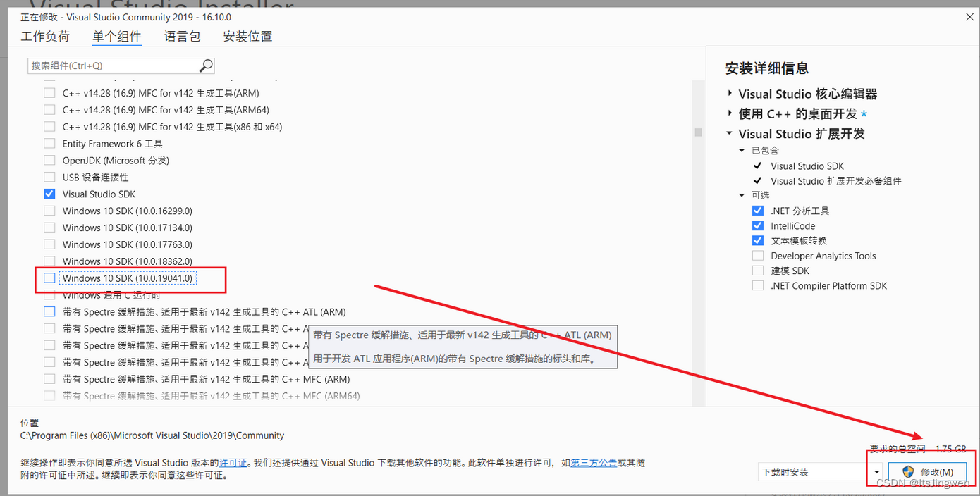Enable Developer Analytics Tools option

point(758,256)
